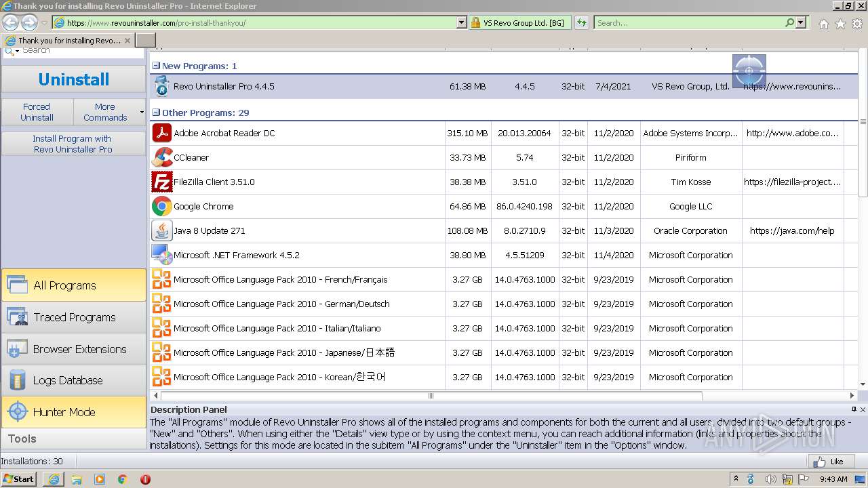The height and width of the screenshot is (488, 868).
Task: Close the Thank you for installing tab
Action: 127,41
